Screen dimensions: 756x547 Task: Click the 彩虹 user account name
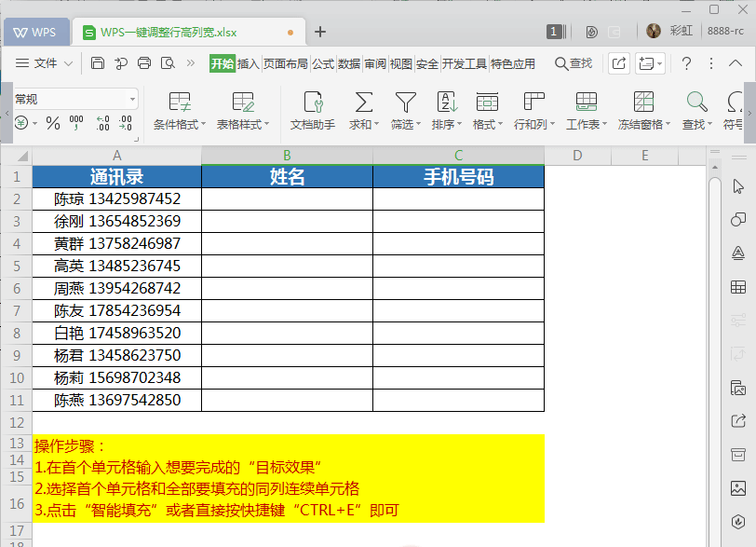point(681,31)
